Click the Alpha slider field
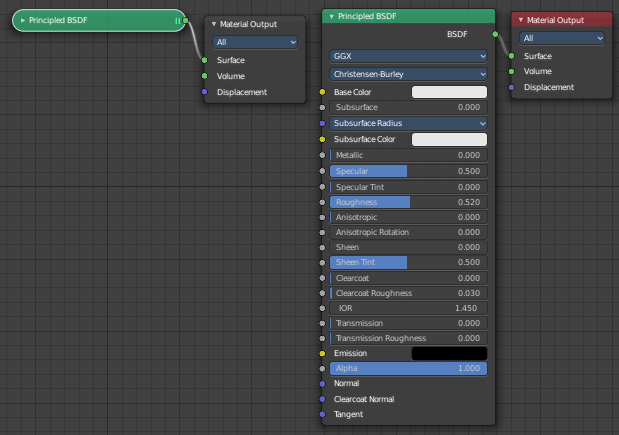This screenshot has height=435, width=619. (x=408, y=368)
